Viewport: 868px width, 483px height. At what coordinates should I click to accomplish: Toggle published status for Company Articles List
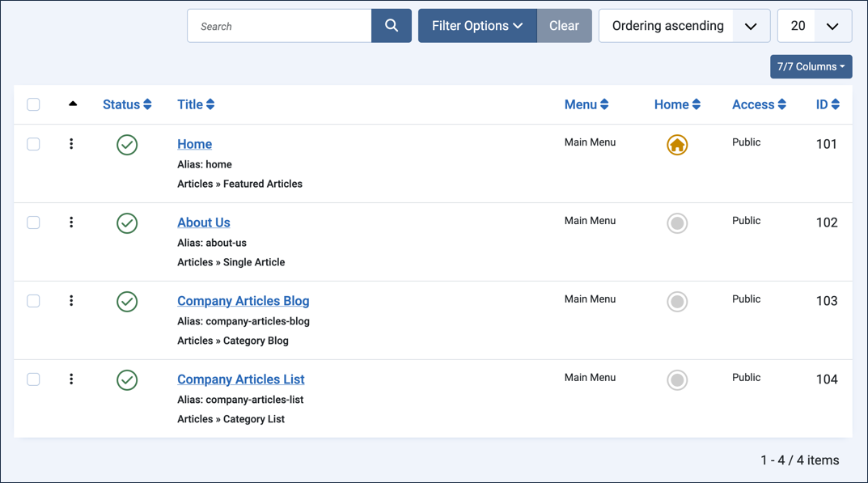click(x=127, y=380)
